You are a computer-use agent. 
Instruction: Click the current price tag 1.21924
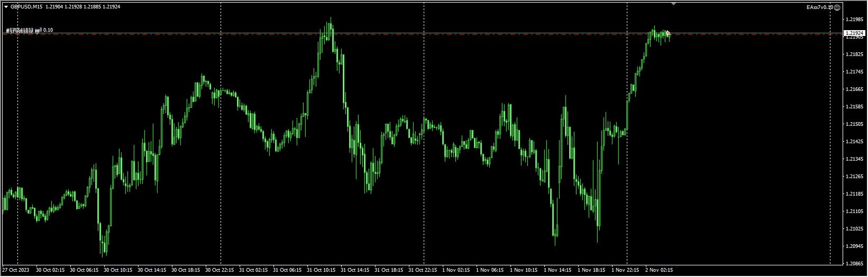[854, 33]
